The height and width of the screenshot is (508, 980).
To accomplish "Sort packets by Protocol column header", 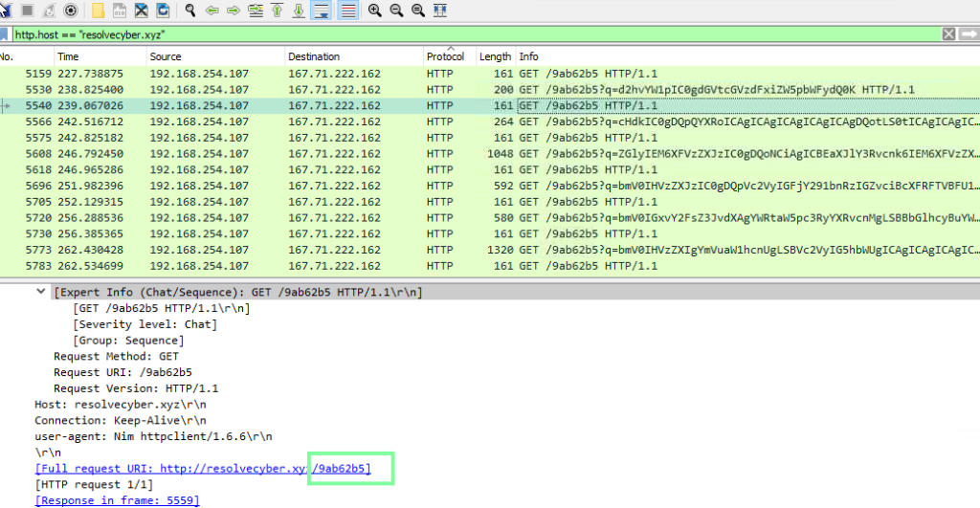I will [446, 56].
